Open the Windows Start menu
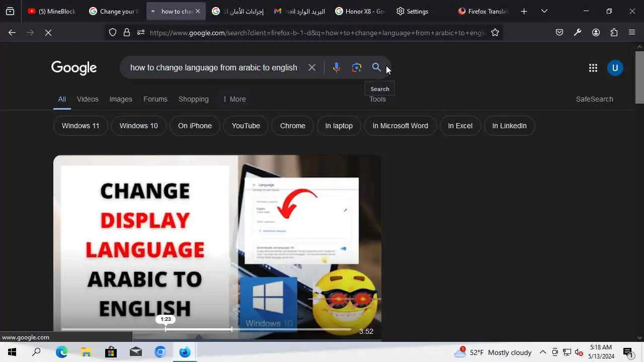The image size is (644, 362). pyautogui.click(x=12, y=352)
